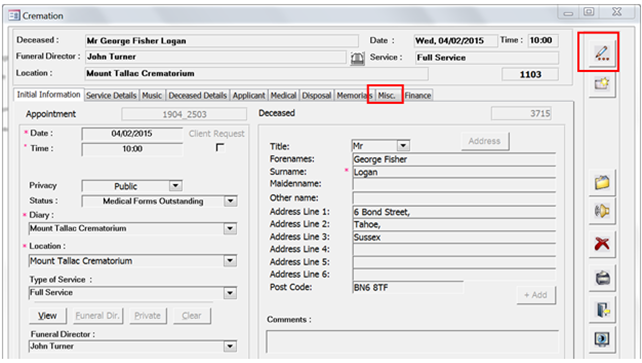
Task: Open the Music tab
Action: pyautogui.click(x=152, y=95)
